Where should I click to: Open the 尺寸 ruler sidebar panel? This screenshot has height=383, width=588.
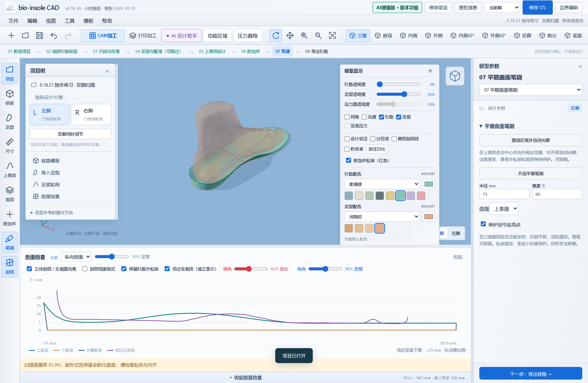pos(10,146)
